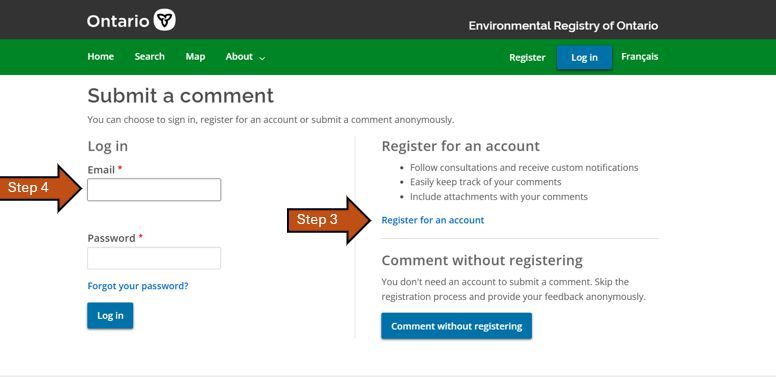Expand the About dropdown menu
Image resolution: width=776 pixels, height=377 pixels.
pos(245,56)
